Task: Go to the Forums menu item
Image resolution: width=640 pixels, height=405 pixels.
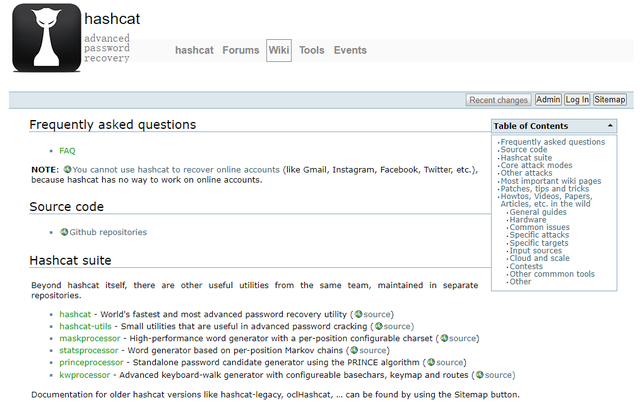Action: coord(240,50)
